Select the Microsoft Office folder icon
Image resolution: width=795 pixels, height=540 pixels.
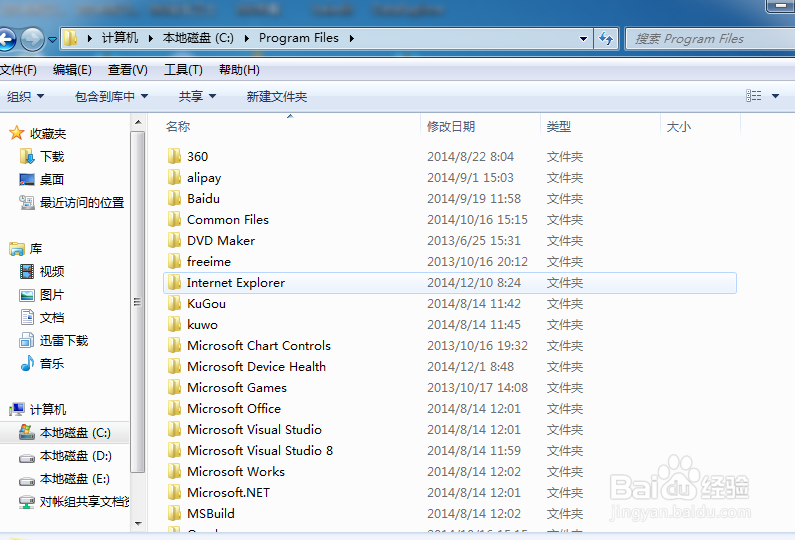point(174,408)
